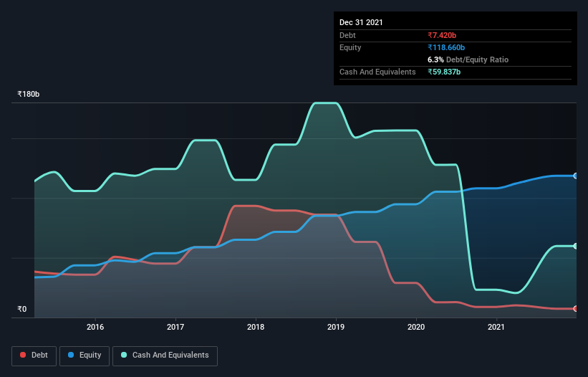Image resolution: width=588 pixels, height=377 pixels.
Task: Click the ₹180b y-axis label
Action: tap(29, 94)
